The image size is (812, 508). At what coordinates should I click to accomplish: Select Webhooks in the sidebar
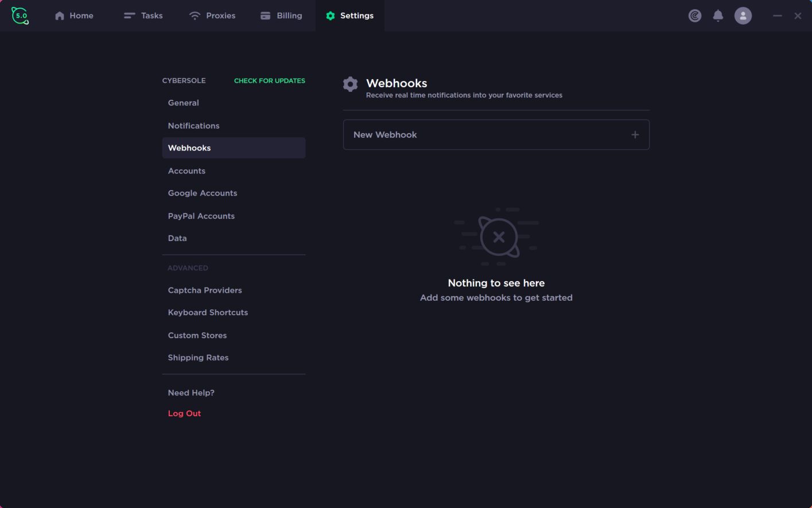pyautogui.click(x=234, y=148)
